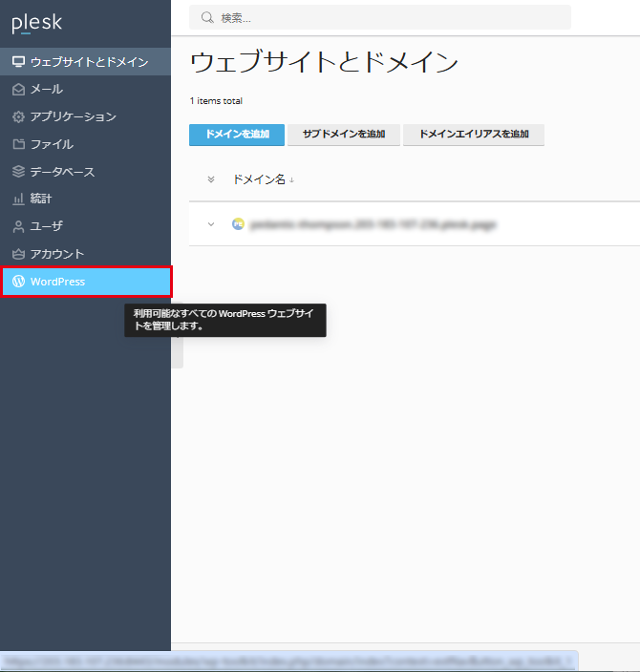Click the '1 items total' text
The image size is (640, 672).
point(216,101)
